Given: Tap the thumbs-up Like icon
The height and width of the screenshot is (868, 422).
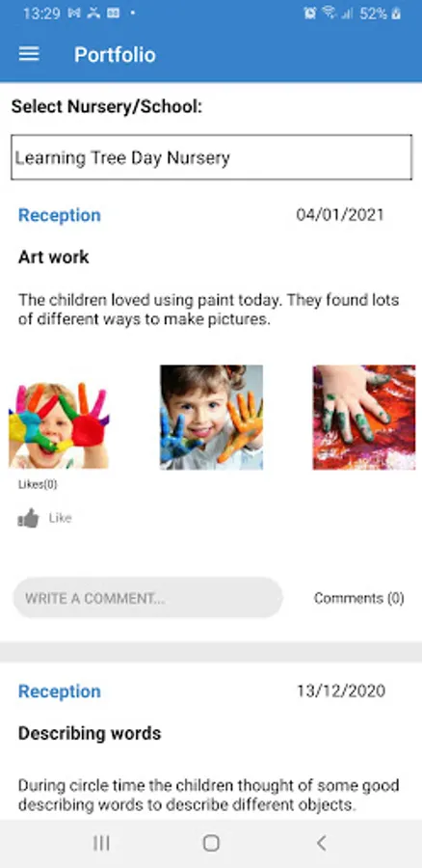Looking at the screenshot, I should point(28,518).
